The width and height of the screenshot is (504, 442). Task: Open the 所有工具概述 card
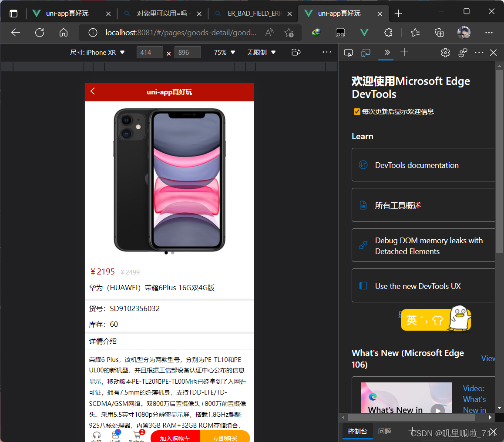point(423,205)
